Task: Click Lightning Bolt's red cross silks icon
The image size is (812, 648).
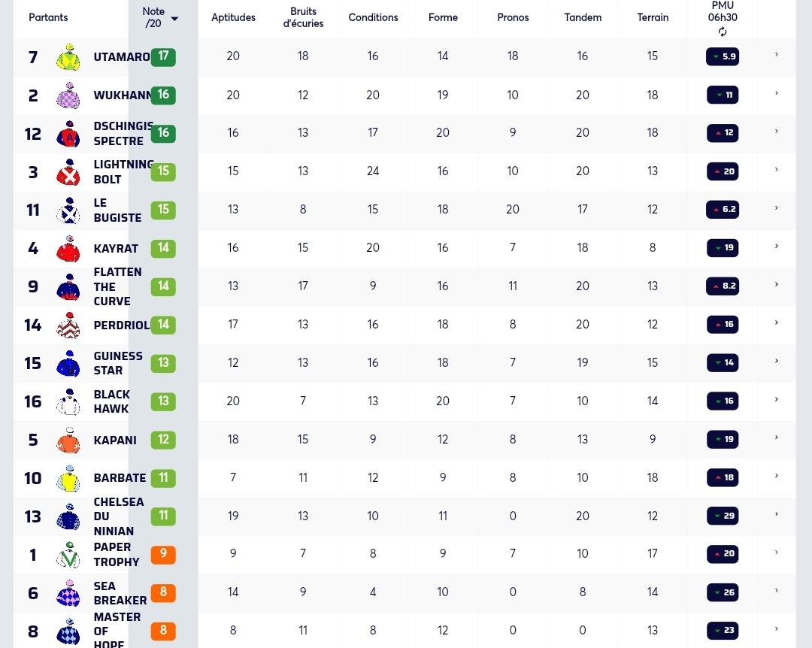Action: 68,172
